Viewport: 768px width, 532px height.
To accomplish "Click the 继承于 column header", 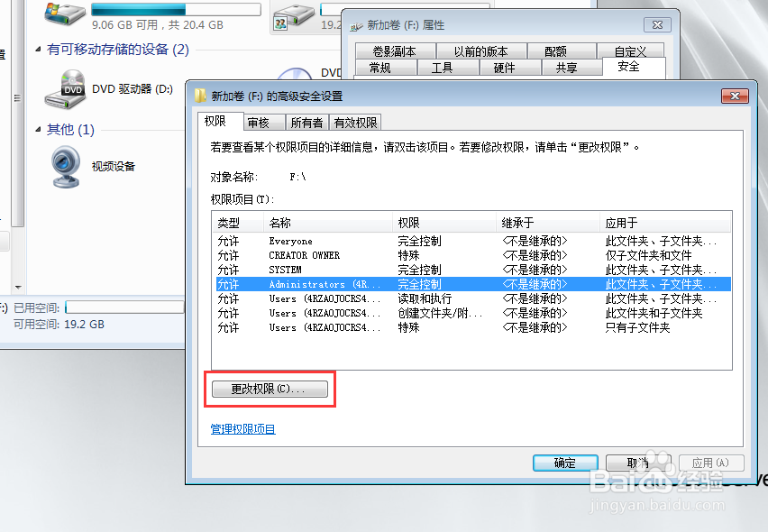I will coord(547,223).
